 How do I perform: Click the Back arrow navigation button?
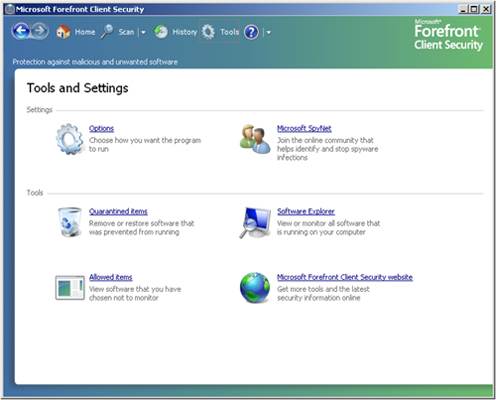[21, 31]
